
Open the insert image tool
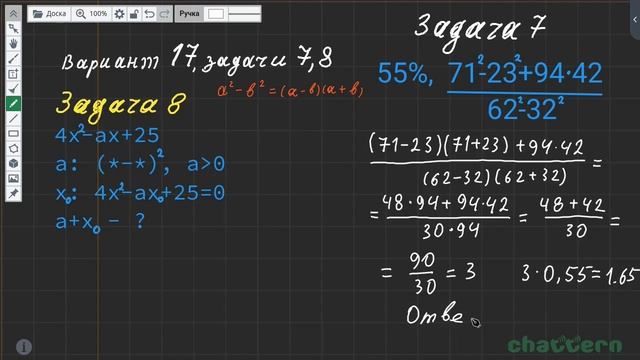[13, 178]
